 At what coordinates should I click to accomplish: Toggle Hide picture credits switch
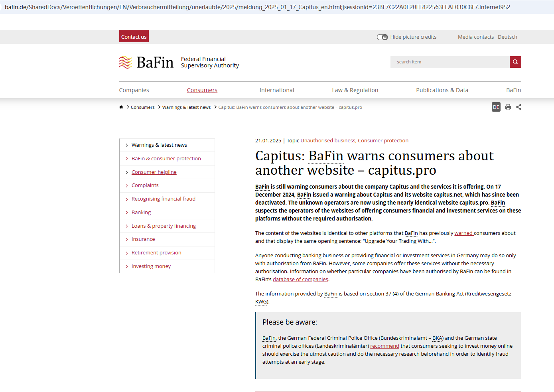pos(382,37)
